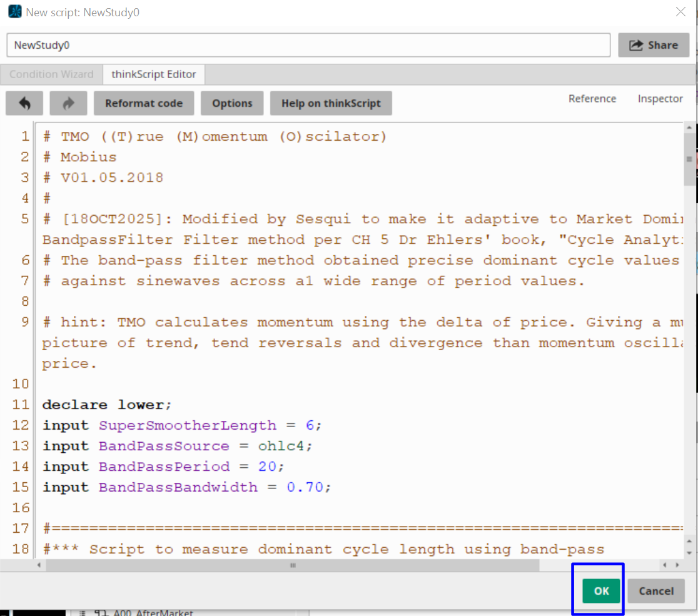
Task: Close the New script dialog window
Action: point(680,12)
